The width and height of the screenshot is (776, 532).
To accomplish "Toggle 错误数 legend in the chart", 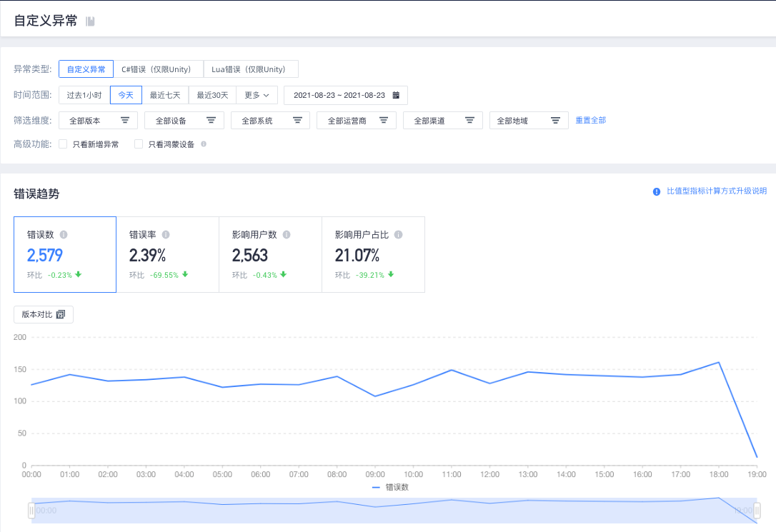I will 390,488.
